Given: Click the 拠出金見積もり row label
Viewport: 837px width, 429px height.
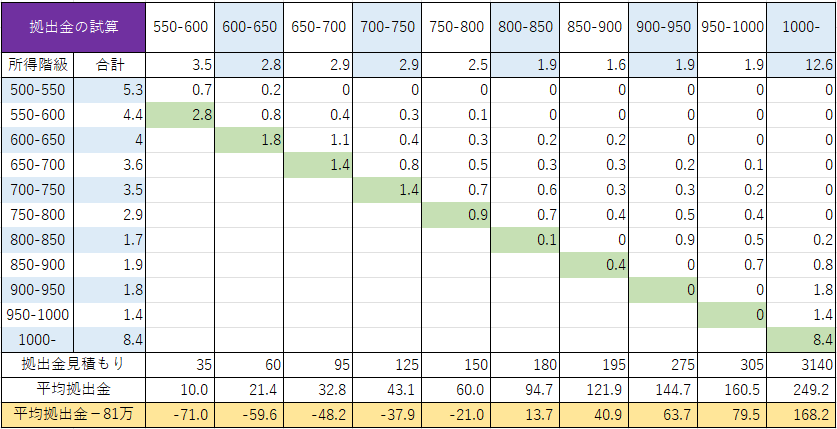Looking at the screenshot, I should (x=74, y=362).
